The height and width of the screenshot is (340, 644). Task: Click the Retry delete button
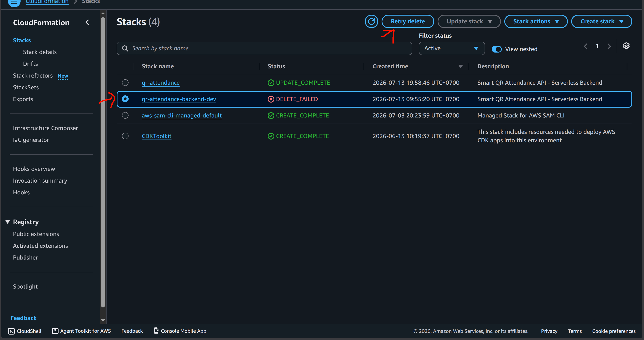pos(408,21)
